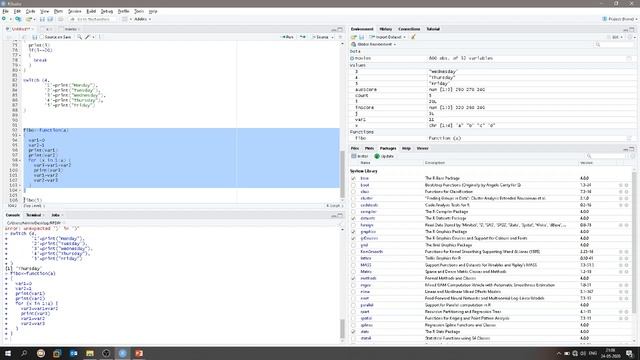640x360 pixels.
Task: Open the Project dropdown at top right
Action: pyautogui.click(x=619, y=19)
